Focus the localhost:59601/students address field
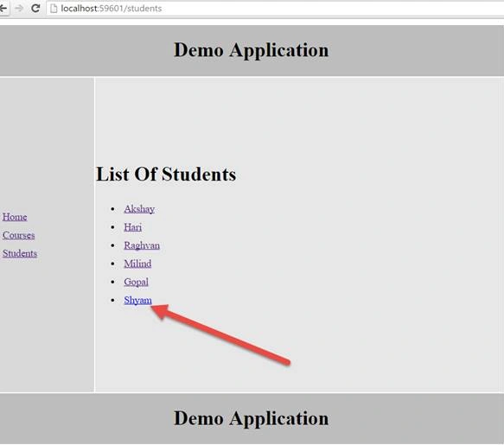This screenshot has height=445, width=504. (275, 9)
